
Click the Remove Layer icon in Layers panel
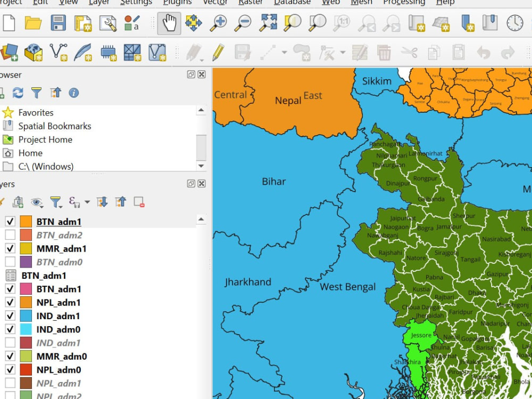coord(139,202)
